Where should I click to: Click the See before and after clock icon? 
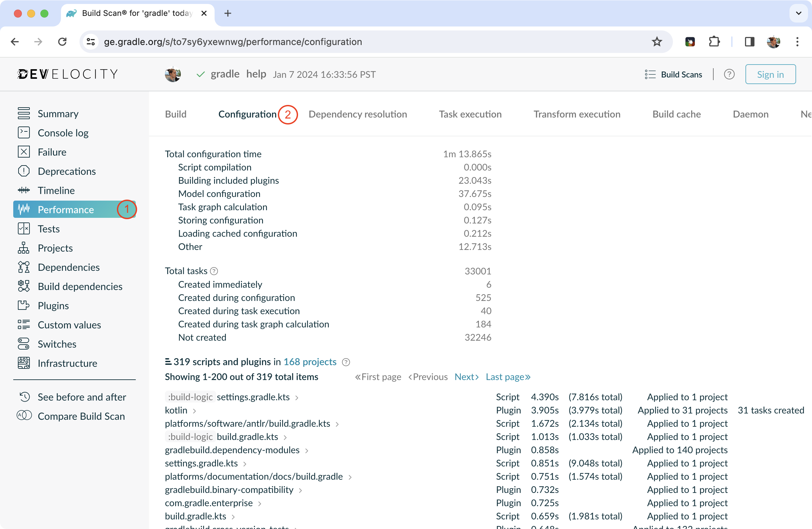coord(25,397)
